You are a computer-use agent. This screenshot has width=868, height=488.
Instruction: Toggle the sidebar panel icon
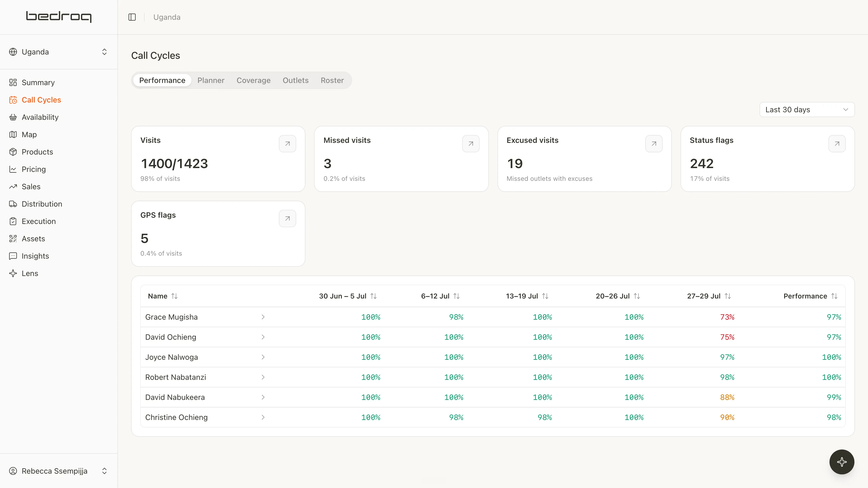pos(132,17)
